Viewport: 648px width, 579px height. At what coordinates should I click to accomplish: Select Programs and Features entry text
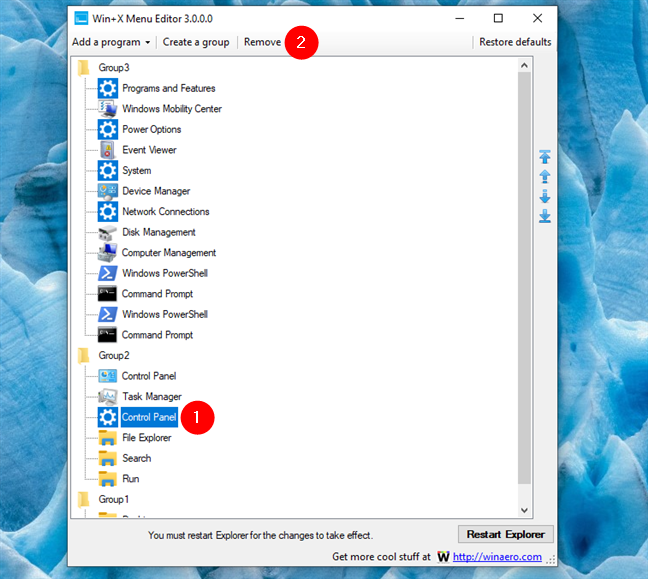(x=169, y=88)
